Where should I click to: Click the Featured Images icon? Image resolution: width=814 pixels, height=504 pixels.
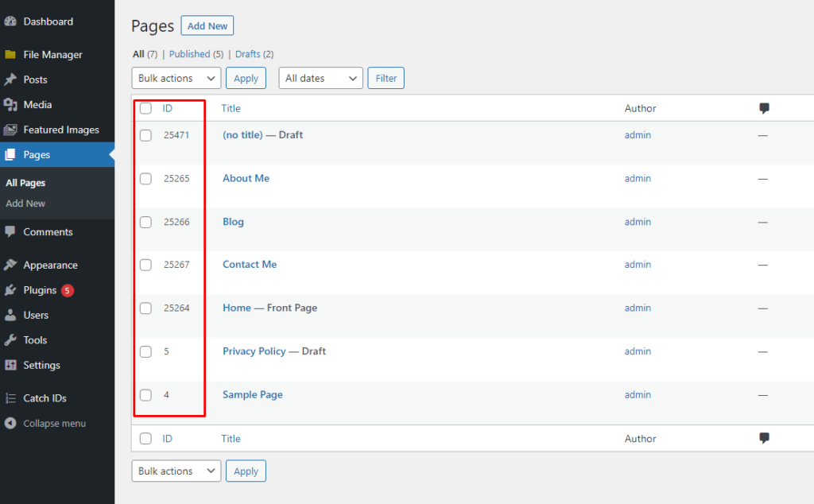[x=10, y=130]
